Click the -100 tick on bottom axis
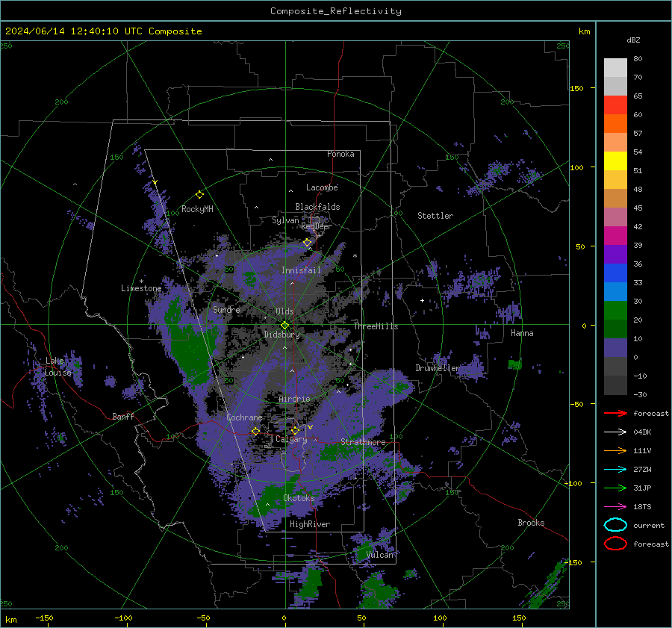Image resolution: width=672 pixels, height=628 pixels. (x=123, y=618)
